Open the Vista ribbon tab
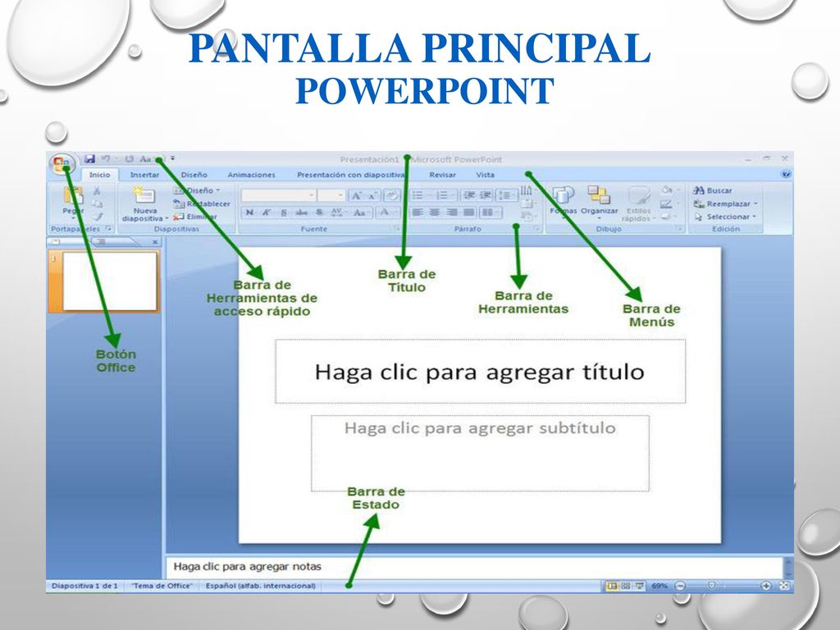Image resolution: width=840 pixels, height=630 pixels. 486,175
